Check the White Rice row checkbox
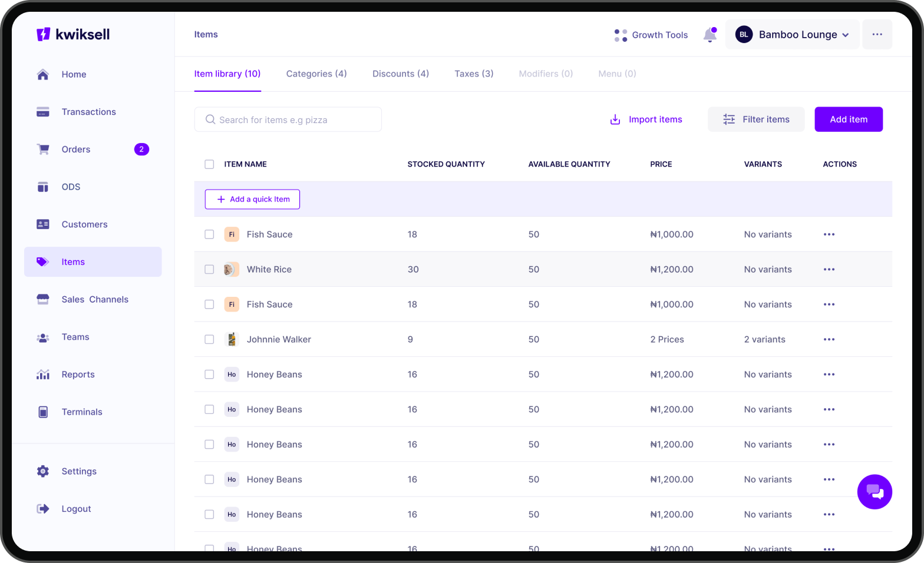924x563 pixels. click(x=209, y=269)
